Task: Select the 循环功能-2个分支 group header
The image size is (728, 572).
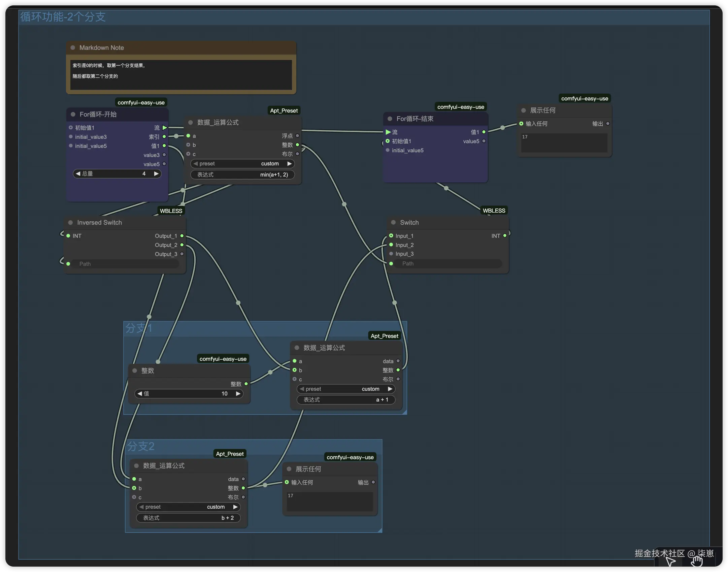Action: click(x=63, y=17)
